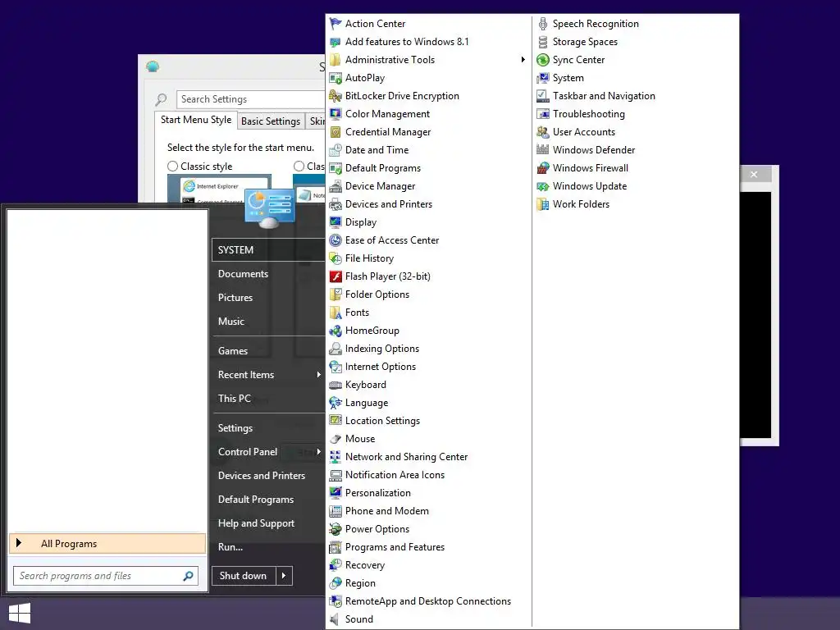Open Programs and Features

395,547
